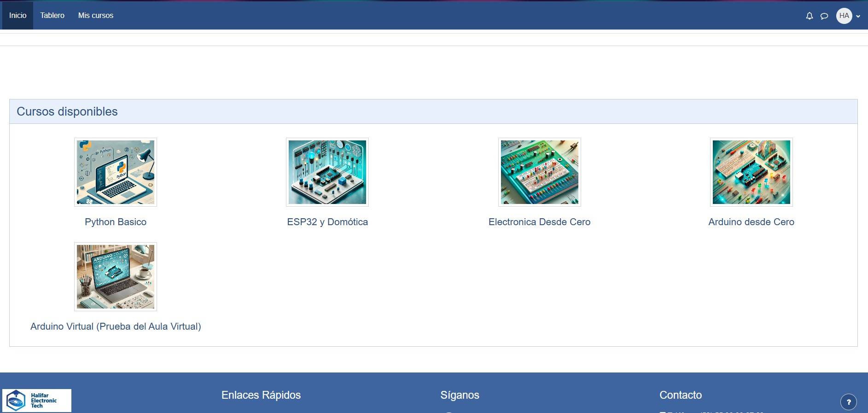Open the Tablero tab
This screenshot has width=868, height=413.
tap(52, 16)
